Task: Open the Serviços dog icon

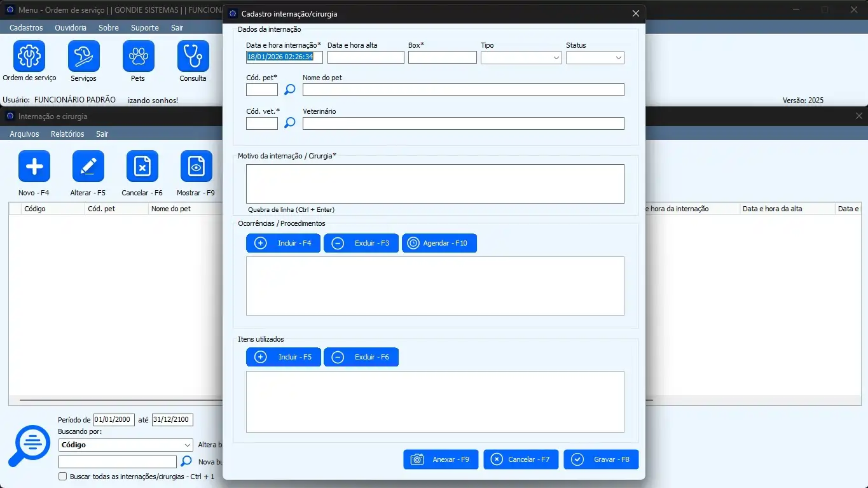Action: [x=84, y=57]
